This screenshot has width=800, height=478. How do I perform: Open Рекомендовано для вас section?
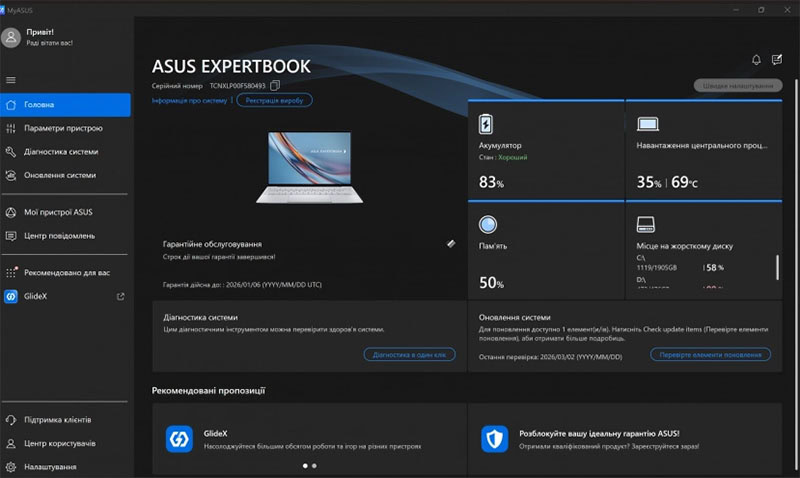tap(65, 272)
